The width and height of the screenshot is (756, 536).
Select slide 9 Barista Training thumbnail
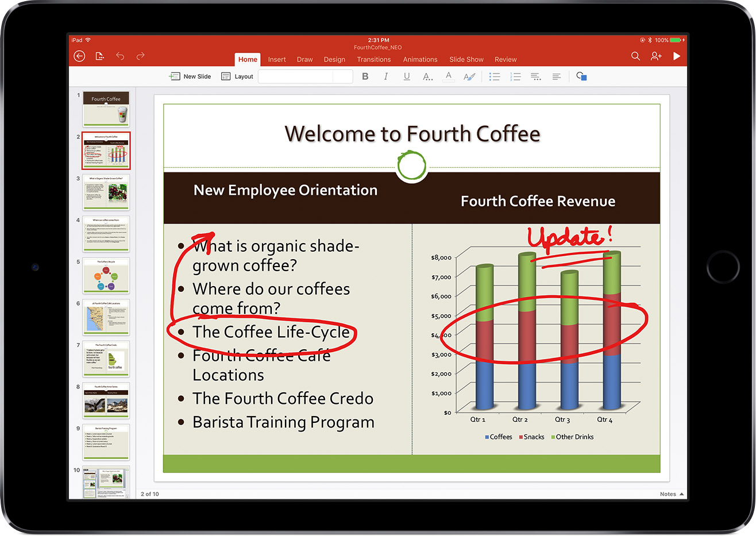coord(106,442)
